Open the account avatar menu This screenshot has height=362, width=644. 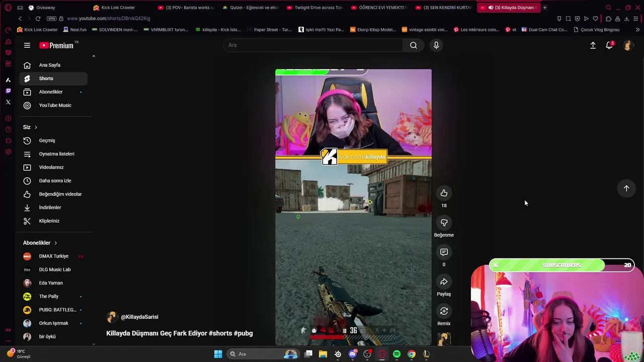(627, 45)
